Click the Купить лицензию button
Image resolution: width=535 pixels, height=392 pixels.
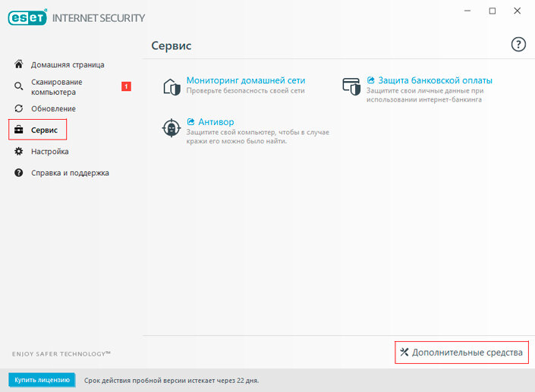click(42, 380)
